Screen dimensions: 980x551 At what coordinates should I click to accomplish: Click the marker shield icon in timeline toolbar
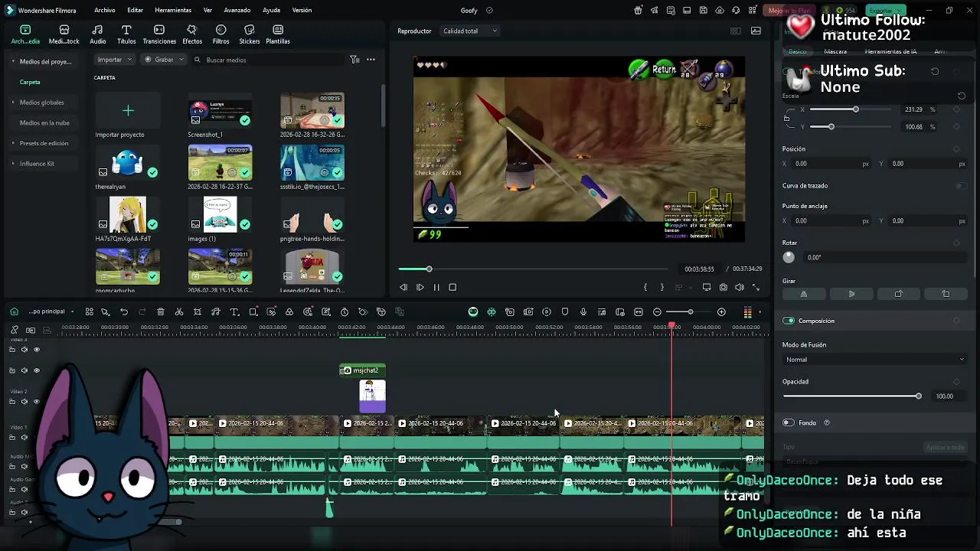click(x=565, y=312)
